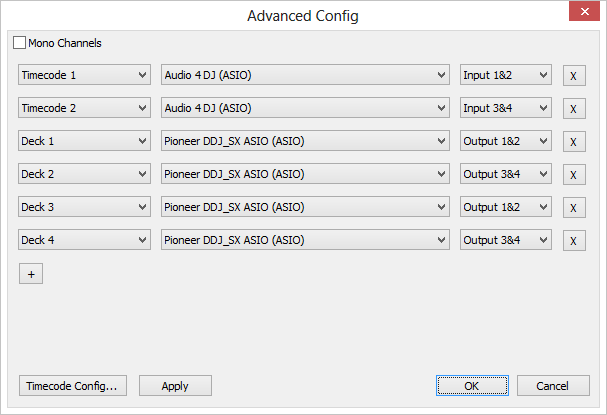
Task: Close the Advanced Config window
Action: (x=584, y=14)
